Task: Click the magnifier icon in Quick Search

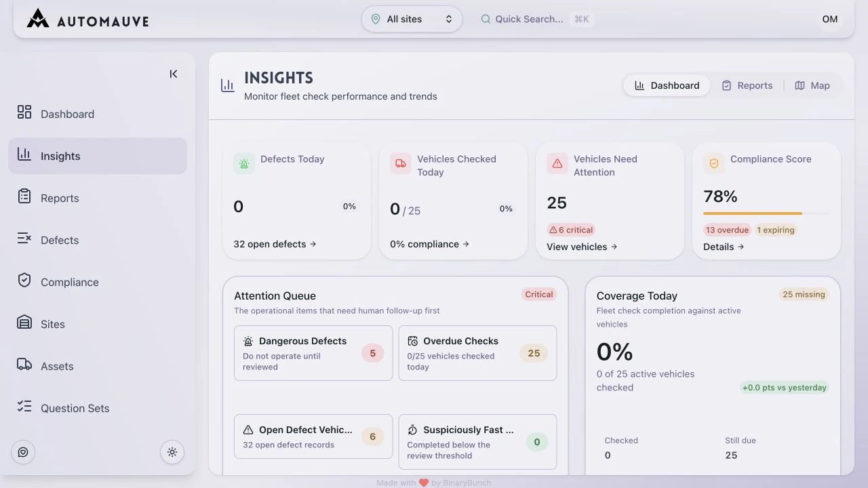Action: coord(486,19)
